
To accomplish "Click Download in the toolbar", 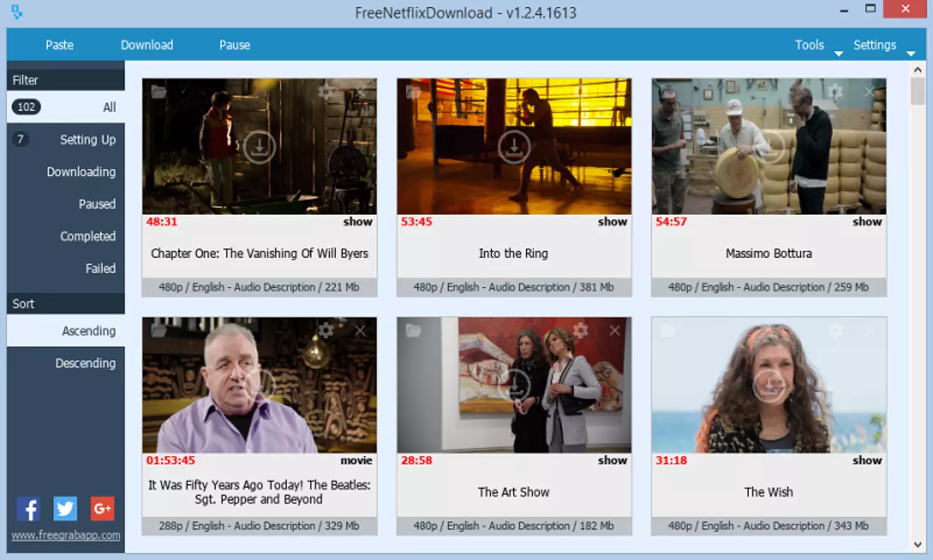I will tap(147, 45).
